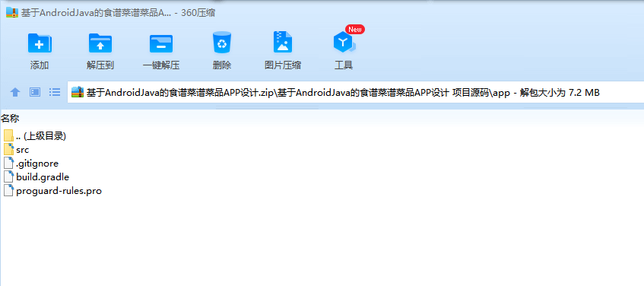Select the '.. (上级目录)' row text
The image size is (644, 286).
pos(41,136)
